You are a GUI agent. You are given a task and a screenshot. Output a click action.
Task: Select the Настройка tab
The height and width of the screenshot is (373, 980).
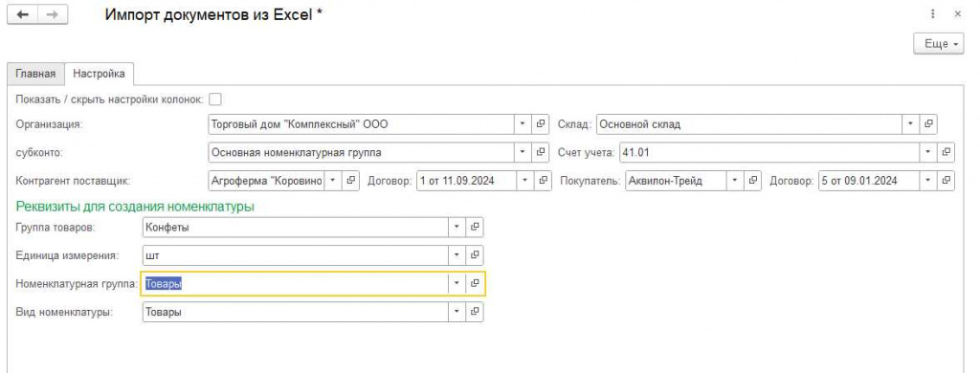[x=99, y=74]
